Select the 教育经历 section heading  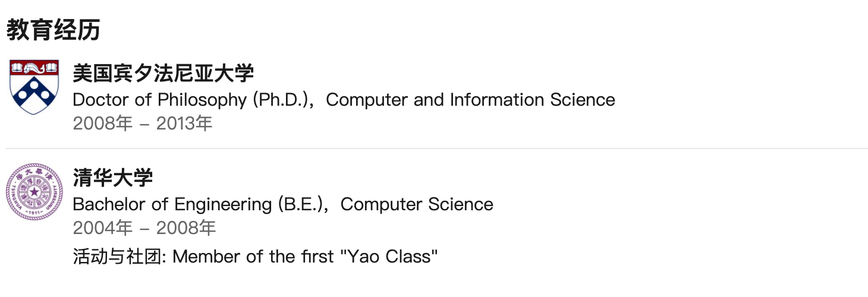point(53,29)
